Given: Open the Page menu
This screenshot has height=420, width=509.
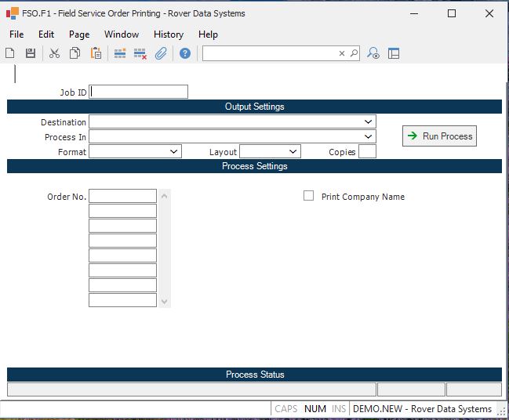Looking at the screenshot, I should click(x=79, y=34).
